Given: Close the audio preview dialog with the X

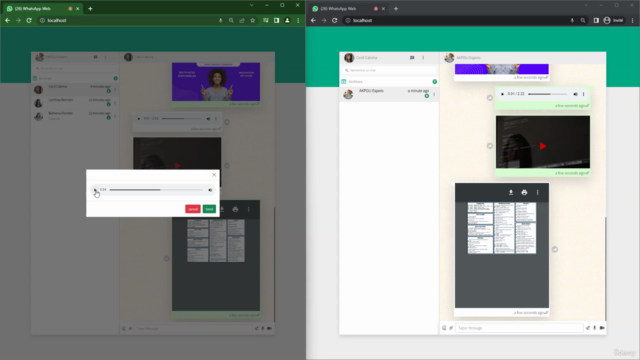Looking at the screenshot, I should click(x=214, y=175).
